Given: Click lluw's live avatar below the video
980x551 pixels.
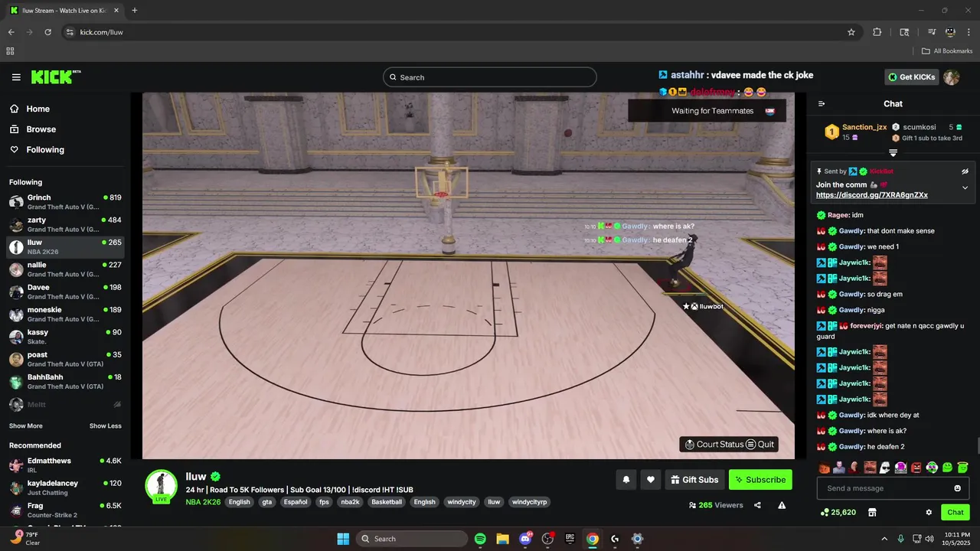Looking at the screenshot, I should pos(162,486).
